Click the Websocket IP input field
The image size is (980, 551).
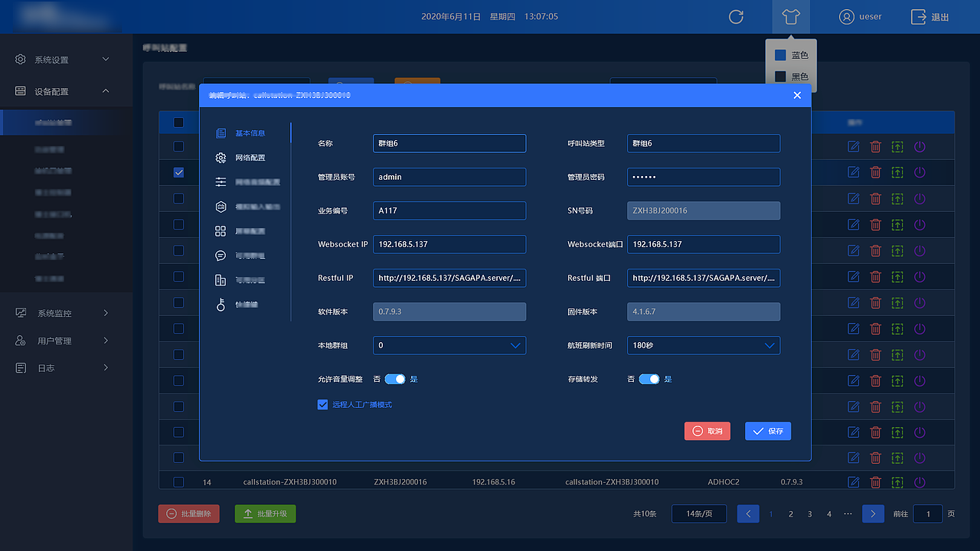pyautogui.click(x=449, y=244)
